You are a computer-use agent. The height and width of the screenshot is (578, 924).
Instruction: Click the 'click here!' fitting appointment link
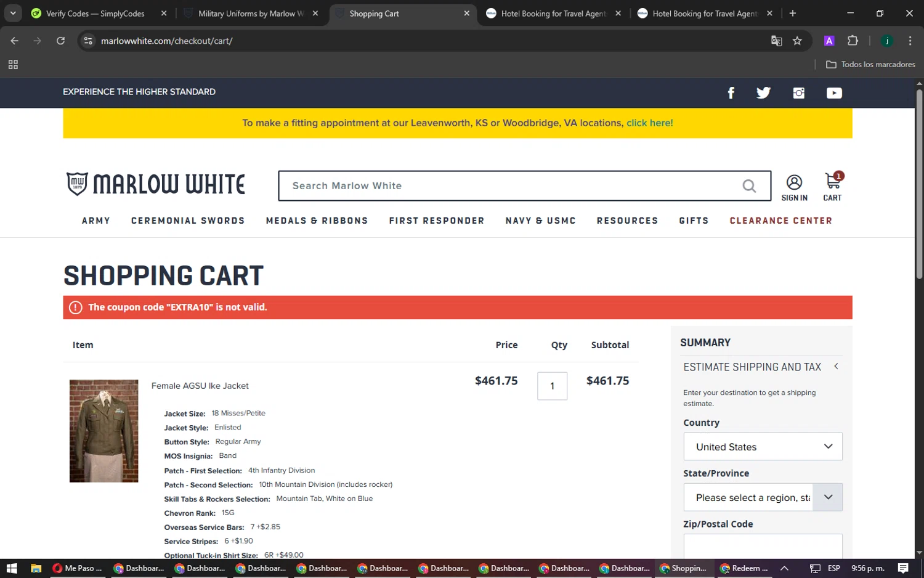(x=649, y=123)
